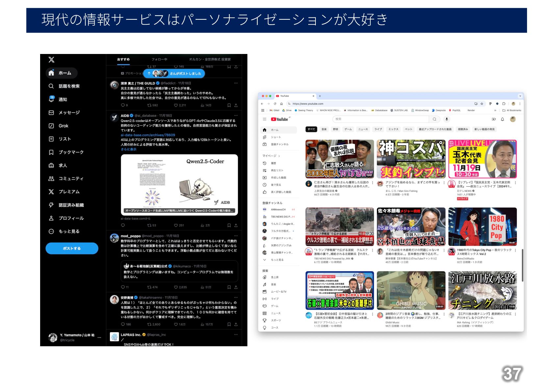This screenshot has height=392, width=554.
Task: Bookmark the YouTube page with the star
Action: [x=482, y=104]
